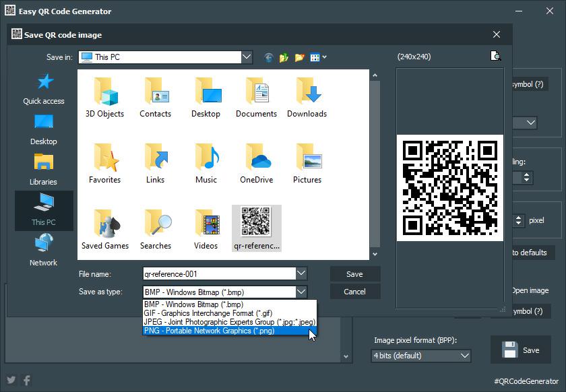This screenshot has height=392, width=566.
Task: Click the main text area scroll-down arrow
Action: point(346,356)
